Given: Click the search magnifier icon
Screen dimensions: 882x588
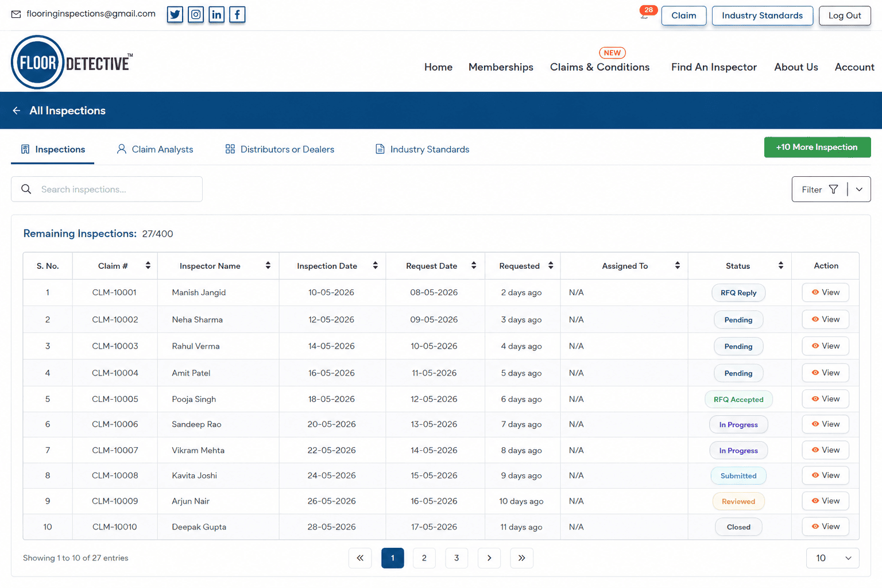Looking at the screenshot, I should (x=26, y=189).
